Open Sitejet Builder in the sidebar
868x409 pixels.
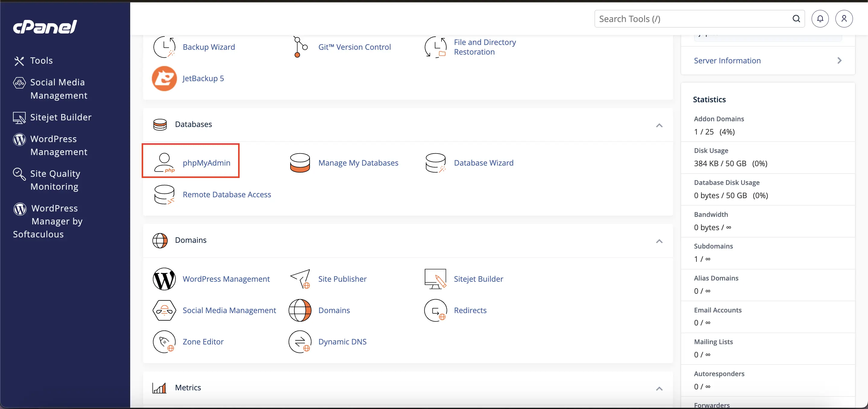52,117
